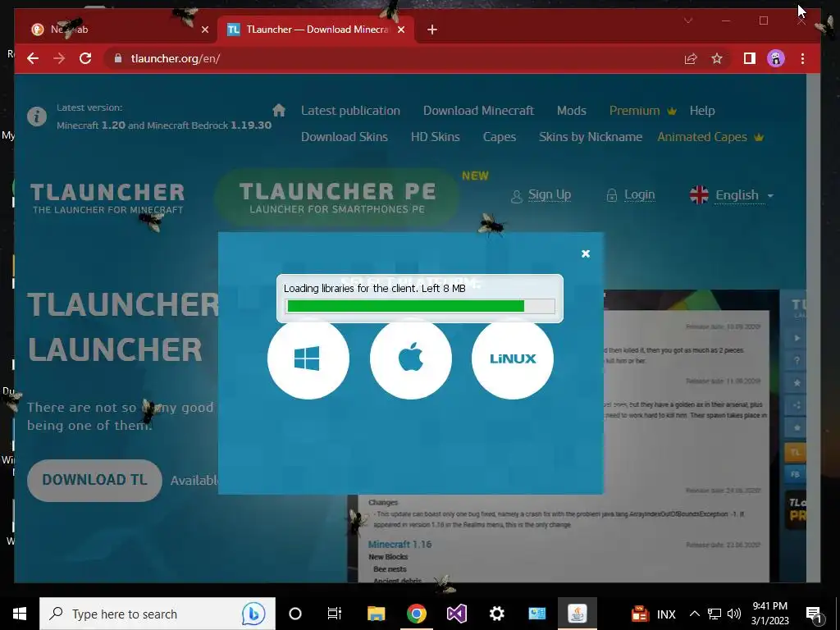Open Task View on the taskbar
This screenshot has height=630, width=840.
click(x=335, y=614)
